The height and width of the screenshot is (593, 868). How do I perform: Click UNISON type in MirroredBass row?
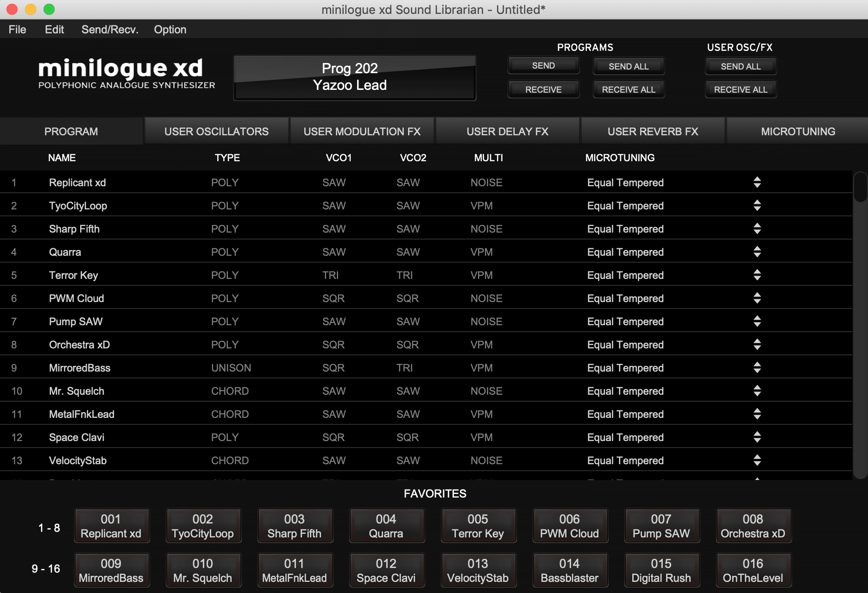231,368
